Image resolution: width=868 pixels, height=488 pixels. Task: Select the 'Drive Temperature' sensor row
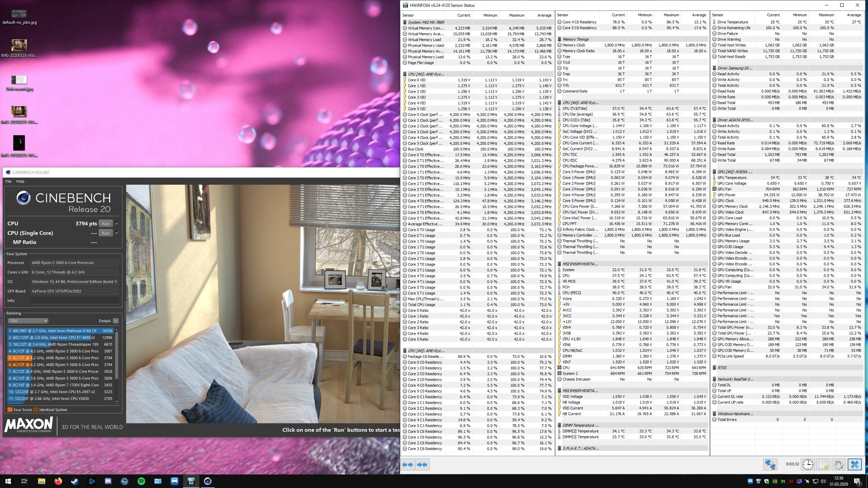[x=787, y=22]
